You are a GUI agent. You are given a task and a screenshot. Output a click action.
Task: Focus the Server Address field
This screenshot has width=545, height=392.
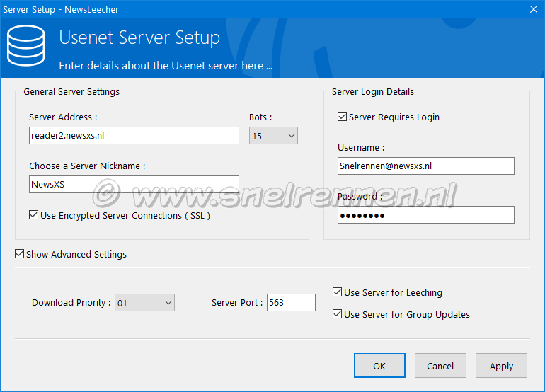click(x=134, y=136)
